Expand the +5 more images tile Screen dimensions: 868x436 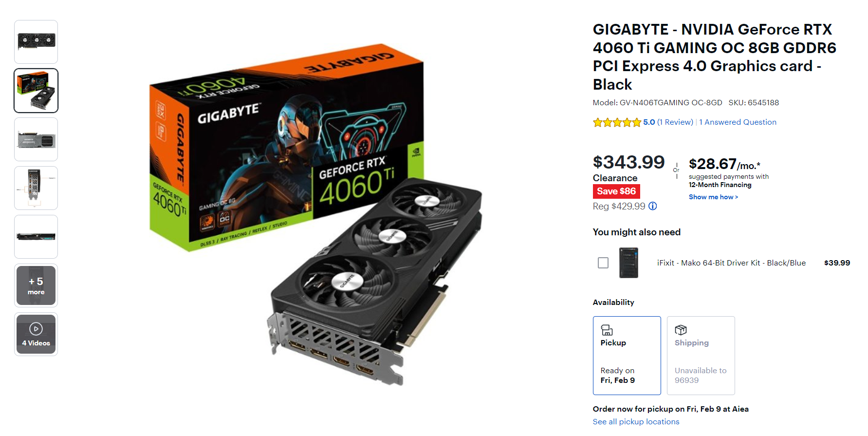coord(36,285)
